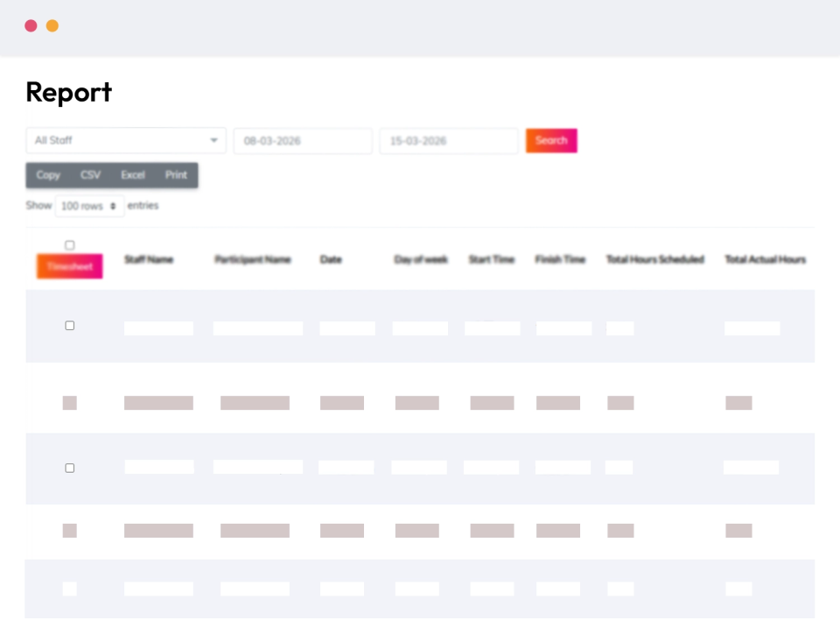
Task: Export the report as CSV
Action: pyautogui.click(x=90, y=175)
